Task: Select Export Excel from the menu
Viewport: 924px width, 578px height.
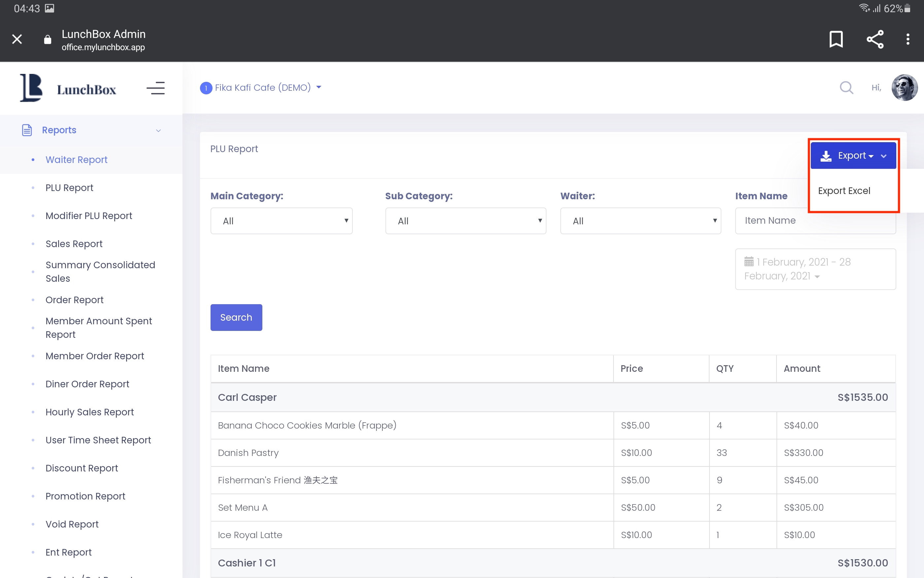Action: 844,190
